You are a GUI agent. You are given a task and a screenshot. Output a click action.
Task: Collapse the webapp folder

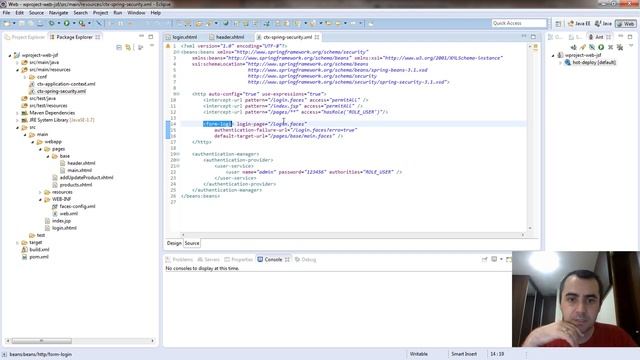(x=33, y=142)
